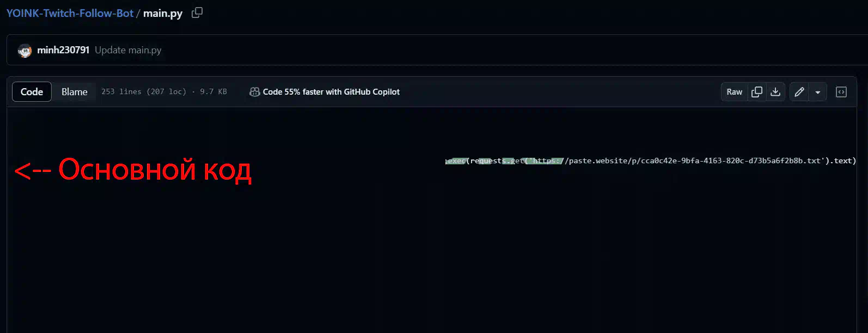Click the main.py breadcrumb file name
Viewport: 868px width, 333px height.
[163, 13]
